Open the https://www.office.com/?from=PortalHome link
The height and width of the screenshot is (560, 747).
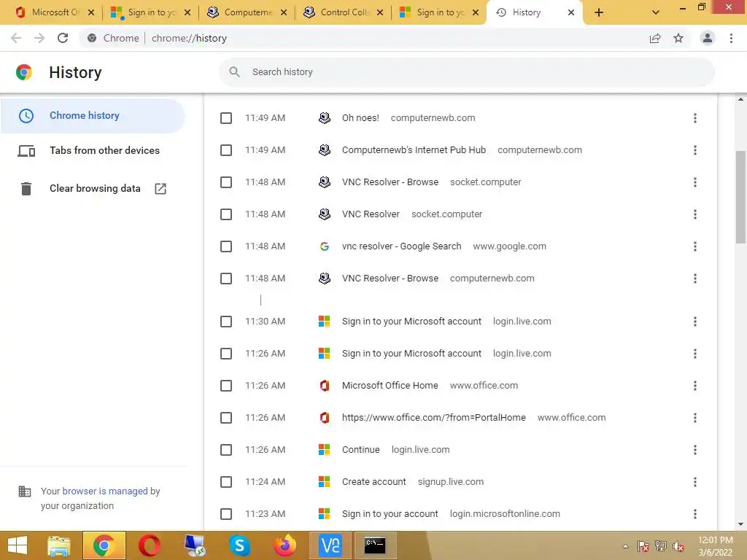coord(433,418)
